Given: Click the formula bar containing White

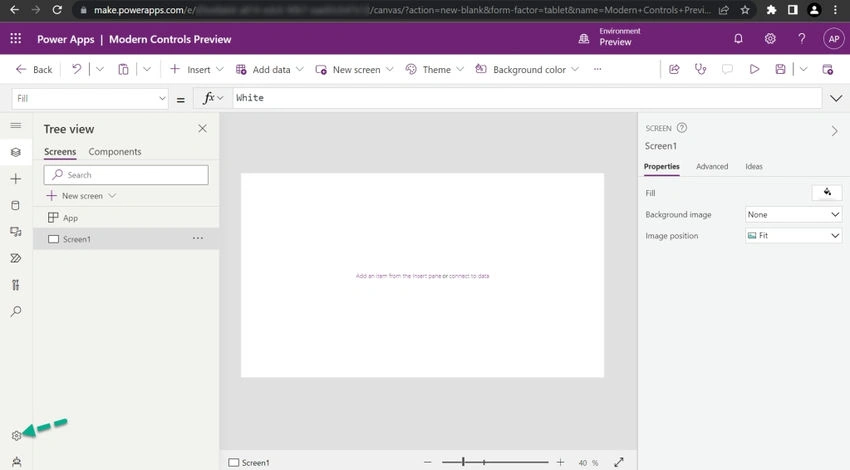Looking at the screenshot, I should (527, 98).
